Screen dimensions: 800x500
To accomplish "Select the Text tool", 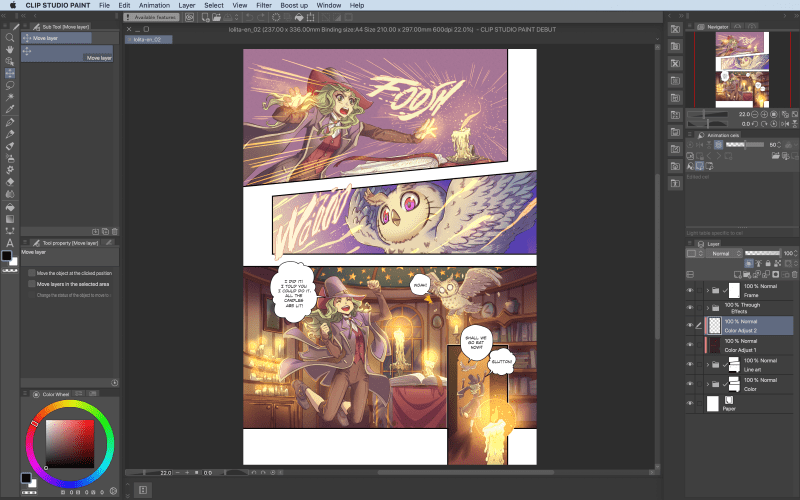I will pos(10,242).
